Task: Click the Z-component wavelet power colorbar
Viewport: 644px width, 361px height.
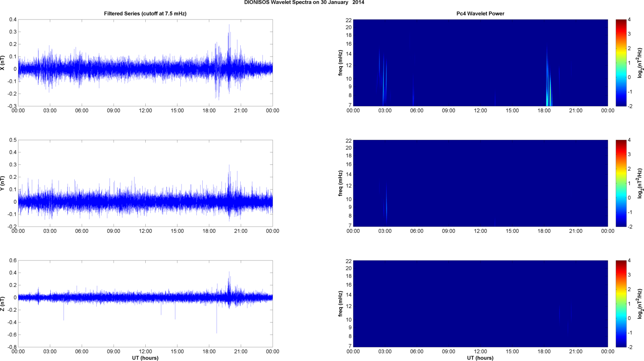Action: [x=621, y=304]
